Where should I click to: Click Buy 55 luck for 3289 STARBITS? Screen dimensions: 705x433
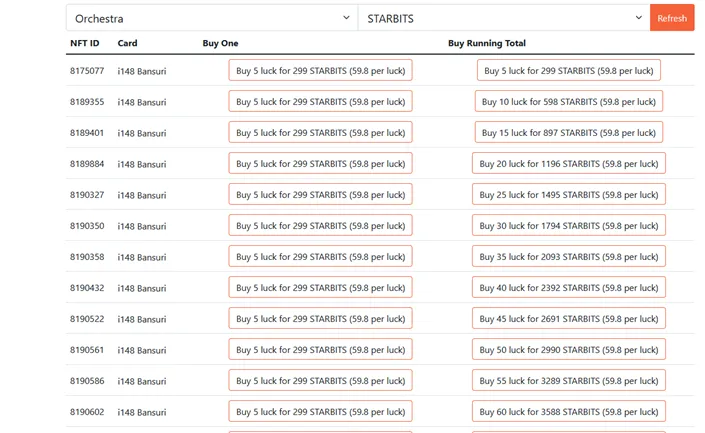(569, 380)
